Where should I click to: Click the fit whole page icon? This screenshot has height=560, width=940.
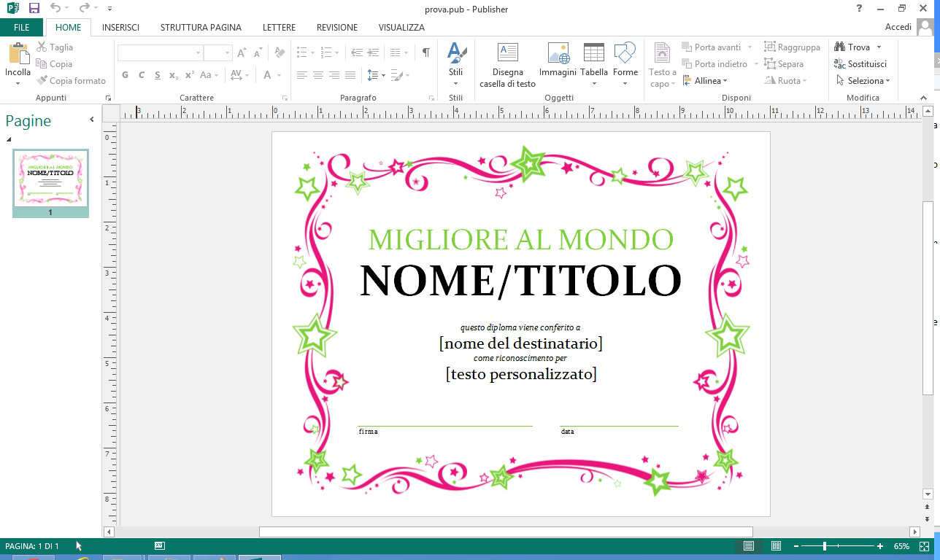pyautogui.click(x=924, y=546)
